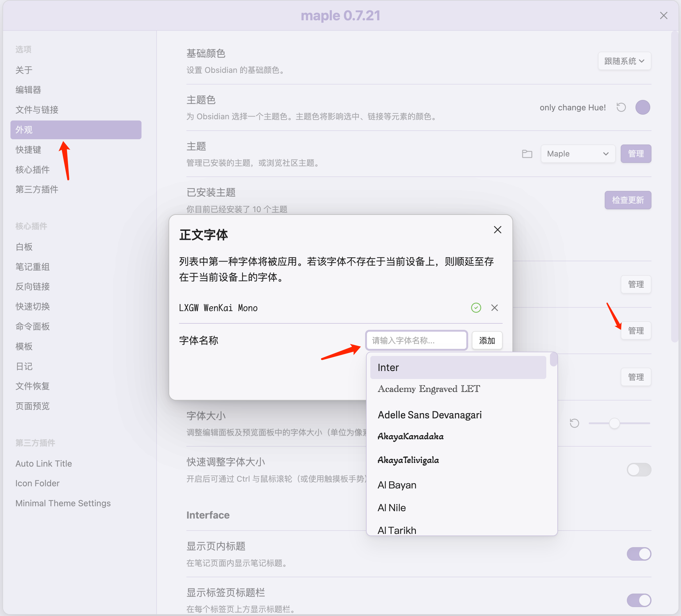Close the 正文字体 dialog

pyautogui.click(x=497, y=230)
